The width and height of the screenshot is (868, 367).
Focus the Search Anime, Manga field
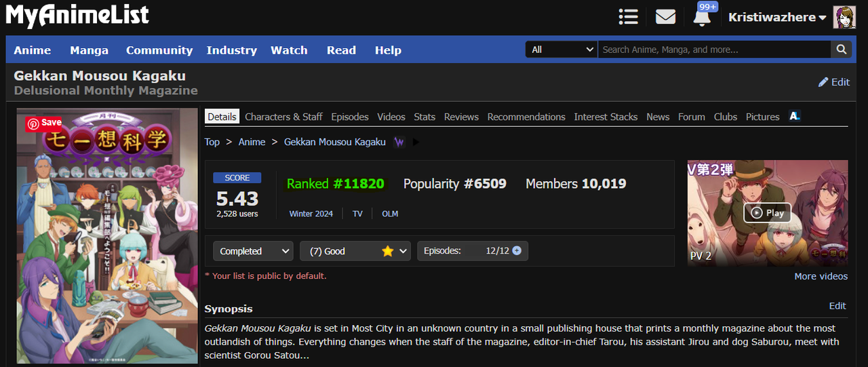[715, 50]
